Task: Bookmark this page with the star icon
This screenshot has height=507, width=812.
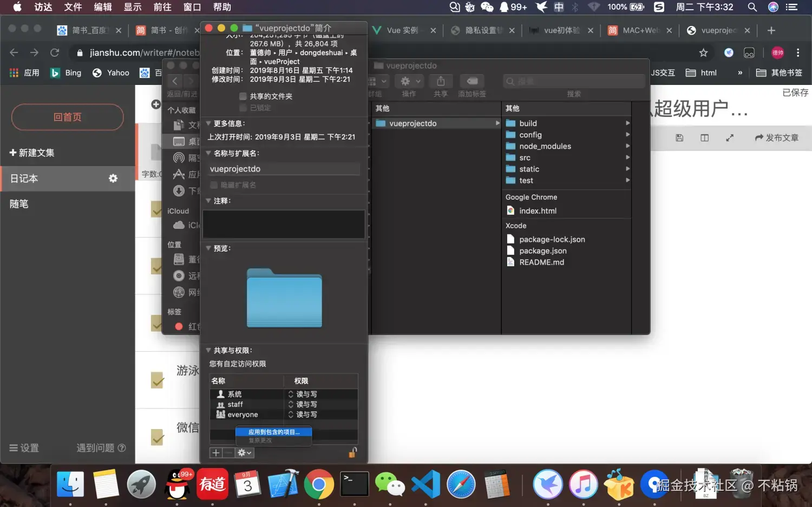Action: pyautogui.click(x=703, y=52)
